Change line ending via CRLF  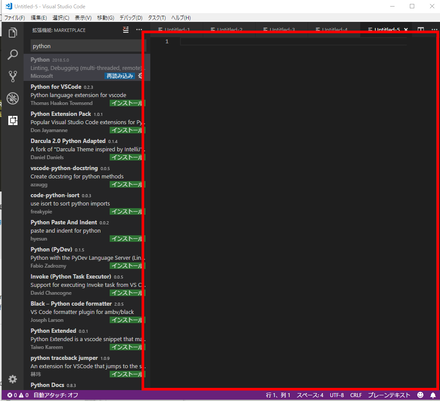tap(356, 395)
